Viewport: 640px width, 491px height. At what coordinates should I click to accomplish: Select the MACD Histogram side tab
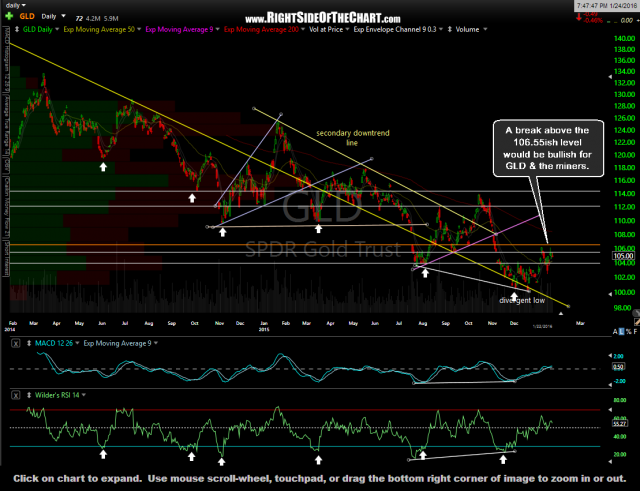(6, 61)
